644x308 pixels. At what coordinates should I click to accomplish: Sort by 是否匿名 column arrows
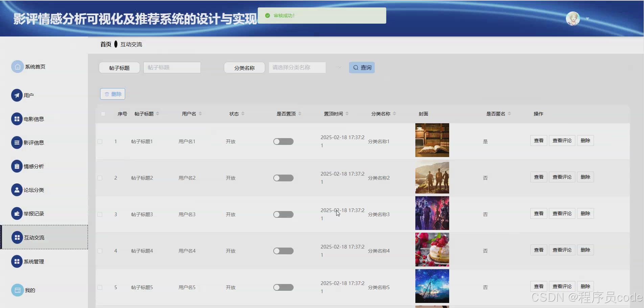point(509,114)
